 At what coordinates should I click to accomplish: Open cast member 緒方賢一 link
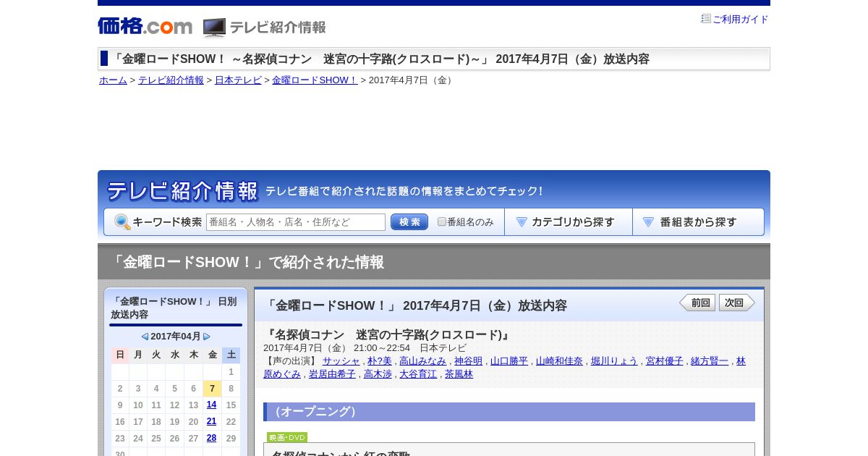click(x=710, y=361)
